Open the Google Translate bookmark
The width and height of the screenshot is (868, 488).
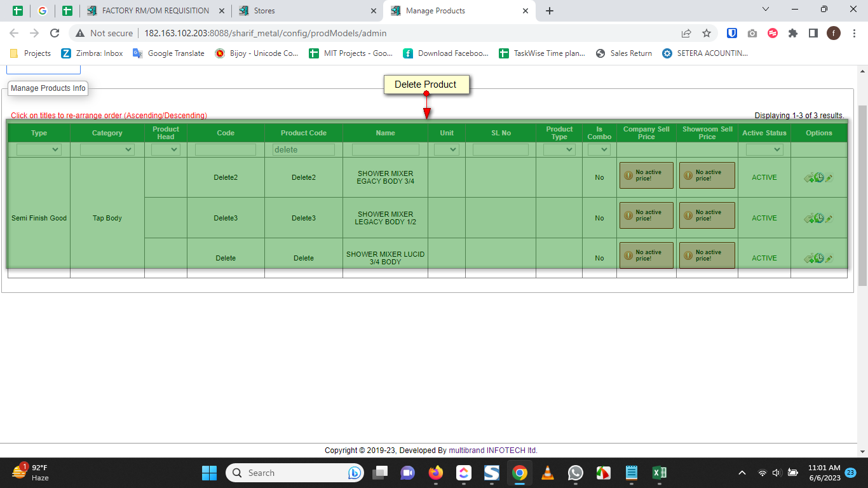[168, 53]
